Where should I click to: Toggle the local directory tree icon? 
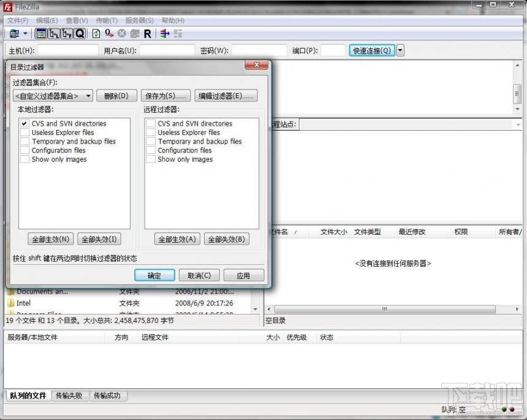[x=54, y=34]
